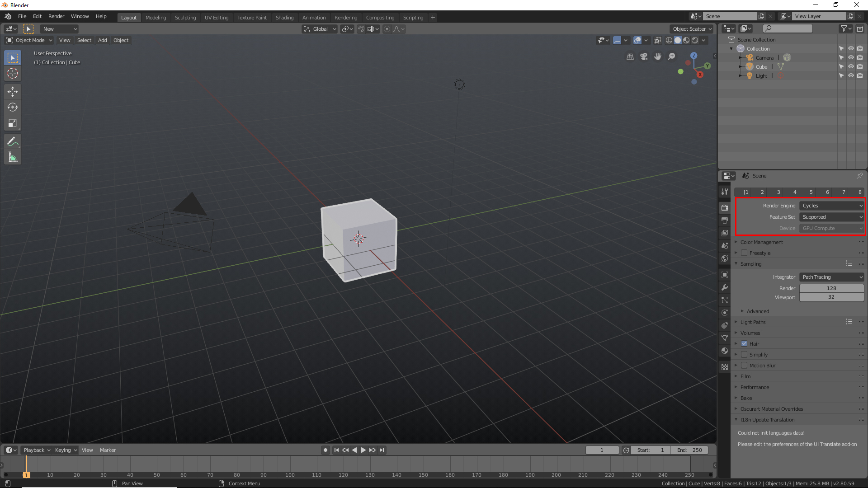Open the Global transform orientation dropdown

click(320, 29)
